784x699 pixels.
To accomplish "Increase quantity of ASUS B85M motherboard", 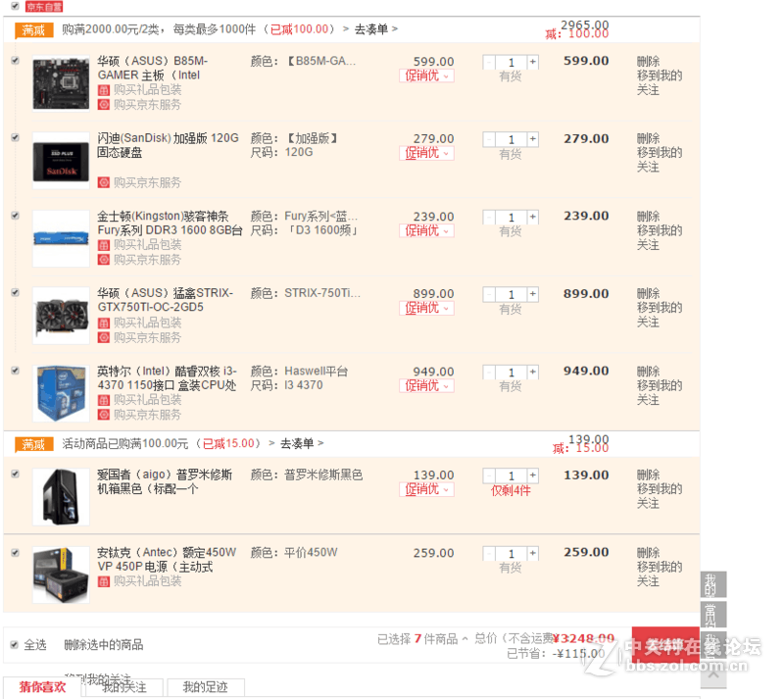I will pyautogui.click(x=533, y=62).
